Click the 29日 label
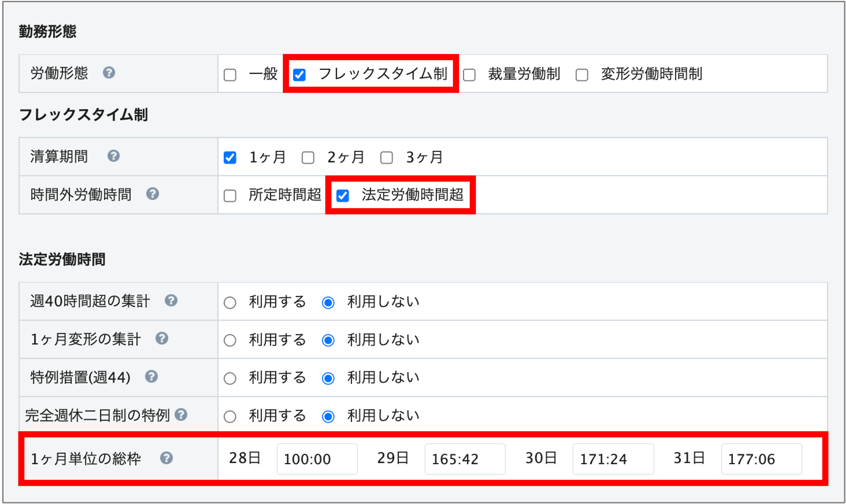The height and width of the screenshot is (504, 846). tap(393, 458)
